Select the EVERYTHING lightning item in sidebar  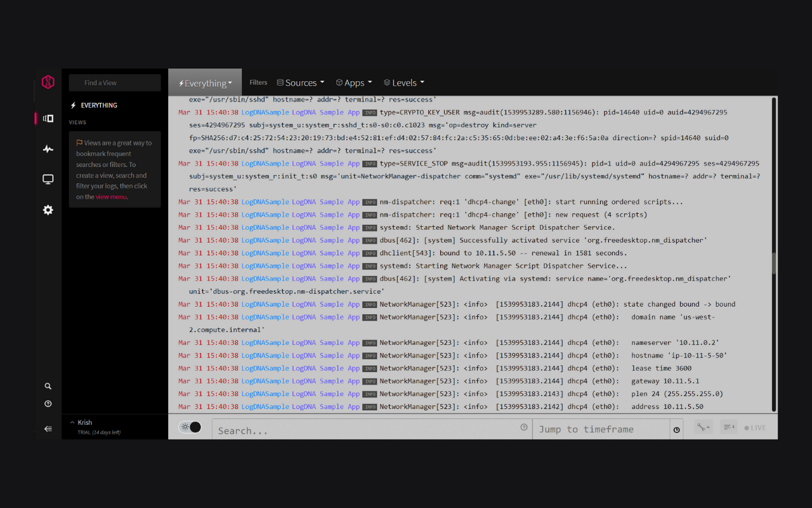coord(94,105)
